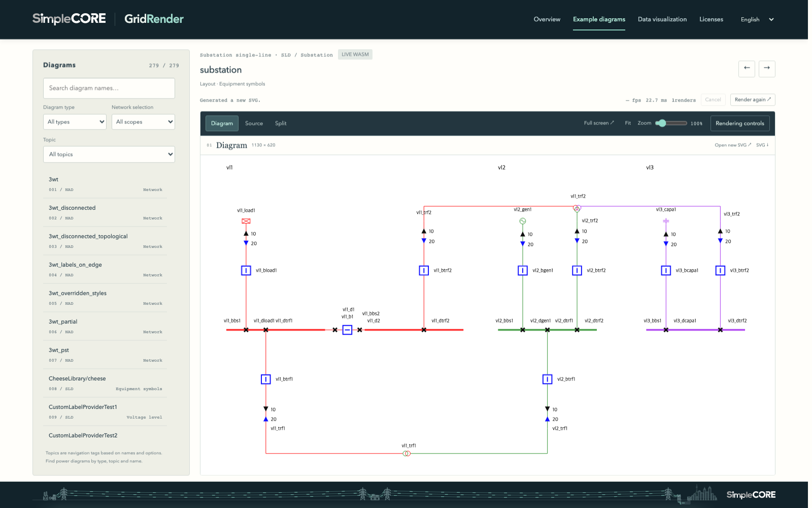The image size is (812, 508).
Task: Click the three-winding transformer vl1_trf2 symbol
Action: pyautogui.click(x=577, y=208)
